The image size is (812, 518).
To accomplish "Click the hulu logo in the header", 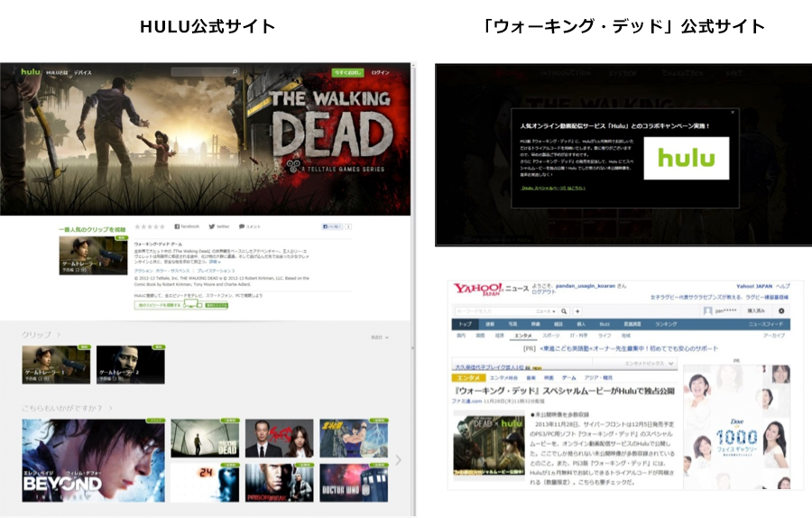I will pyautogui.click(x=31, y=71).
